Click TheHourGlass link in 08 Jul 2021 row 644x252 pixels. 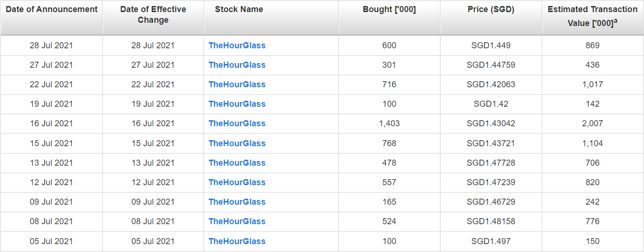(237, 221)
